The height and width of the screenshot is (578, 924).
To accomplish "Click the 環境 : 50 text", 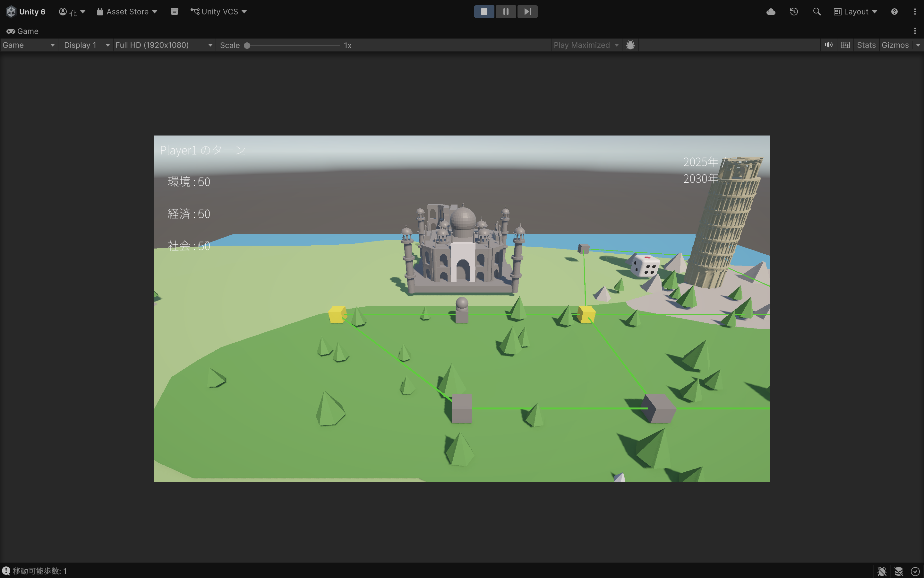I will 189,181.
